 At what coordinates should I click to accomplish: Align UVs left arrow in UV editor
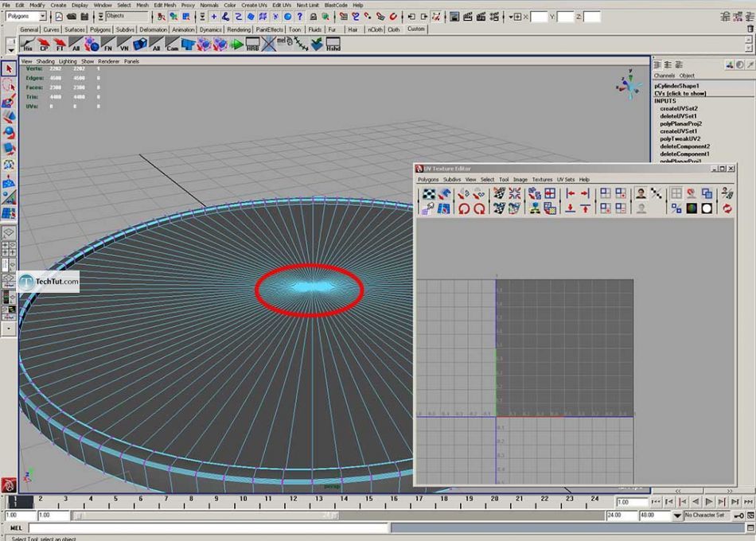tap(571, 194)
